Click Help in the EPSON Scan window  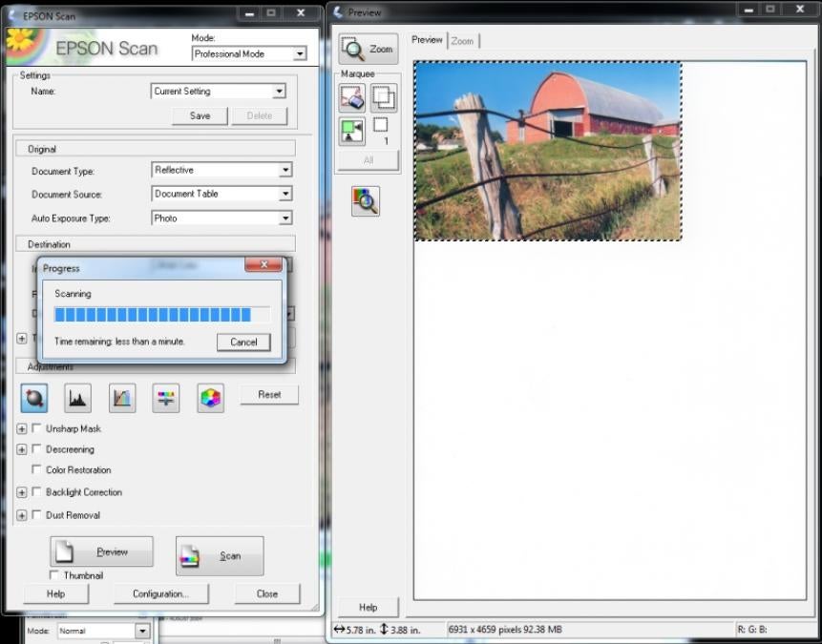coord(56,593)
